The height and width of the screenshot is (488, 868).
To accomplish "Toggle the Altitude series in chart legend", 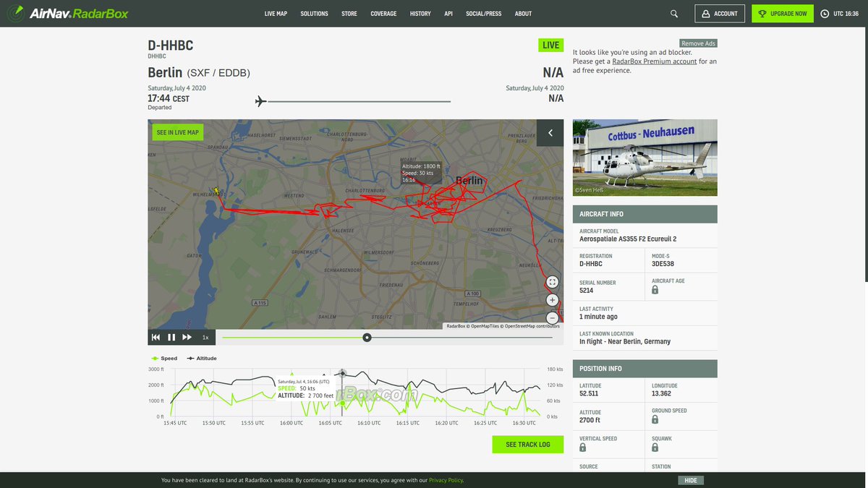I will click(201, 358).
